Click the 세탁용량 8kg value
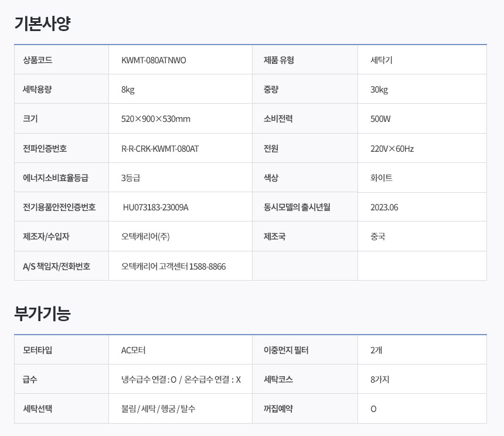Image resolution: width=504 pixels, height=436 pixels. (x=128, y=90)
